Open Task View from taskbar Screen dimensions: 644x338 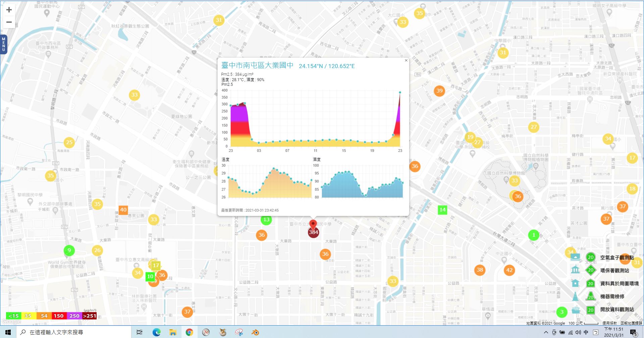click(140, 332)
